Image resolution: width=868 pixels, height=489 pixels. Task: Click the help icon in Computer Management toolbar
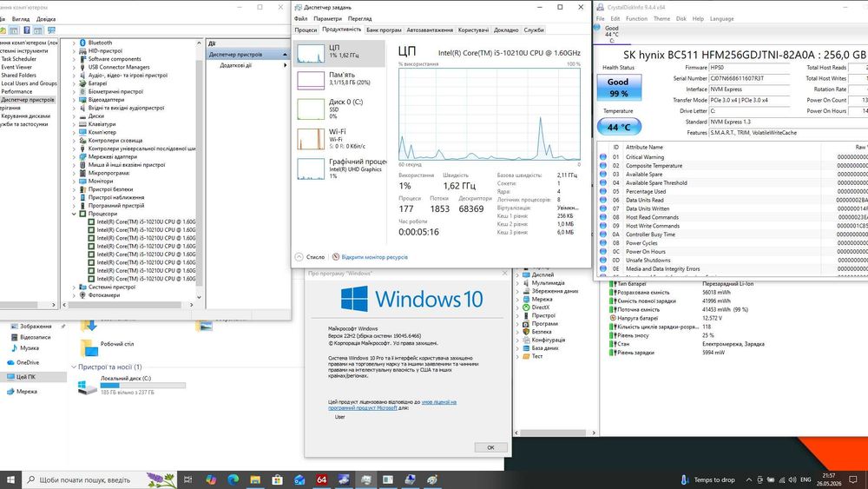click(26, 30)
